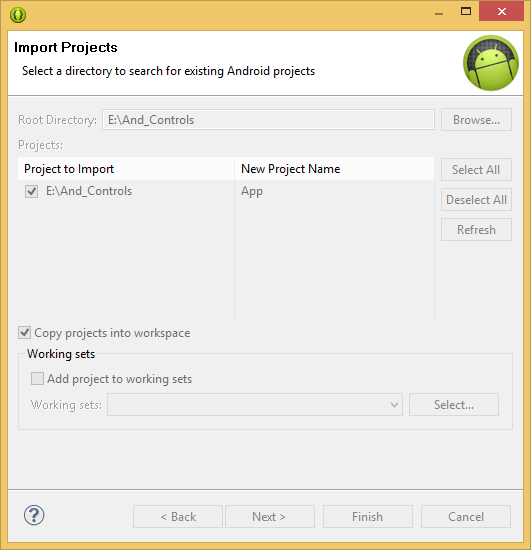Maximize the Import Projects dialog

pyautogui.click(x=466, y=12)
